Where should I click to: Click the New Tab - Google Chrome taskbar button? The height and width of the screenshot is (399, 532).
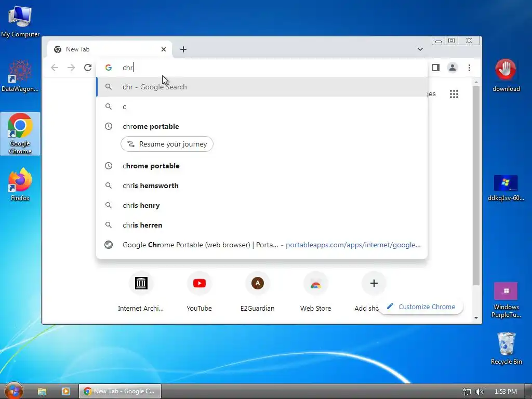[120, 391]
